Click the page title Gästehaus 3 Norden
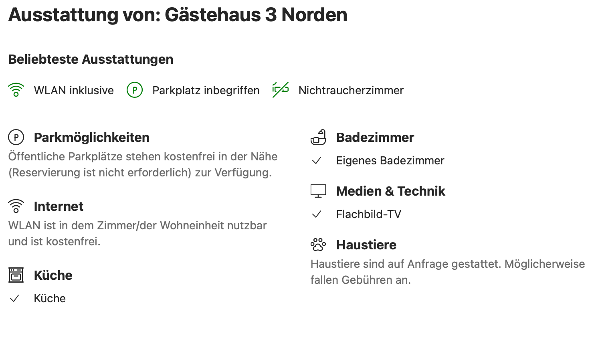The image size is (594, 364). click(256, 15)
